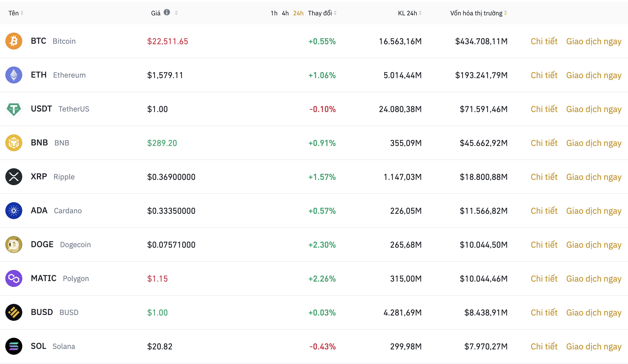The height and width of the screenshot is (364, 628).
Task: Click the Polygon MATIC coin icon
Action: click(x=14, y=278)
